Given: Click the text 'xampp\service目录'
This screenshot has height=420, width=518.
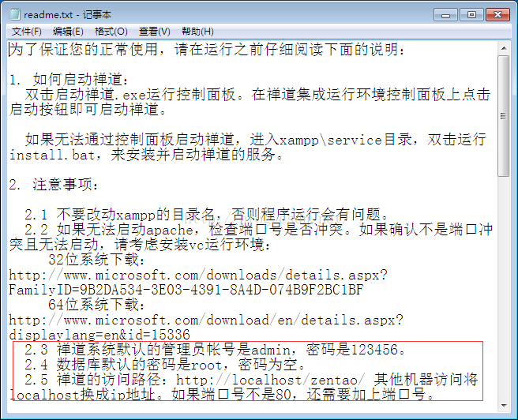Looking at the screenshot, I should click(x=346, y=140).
